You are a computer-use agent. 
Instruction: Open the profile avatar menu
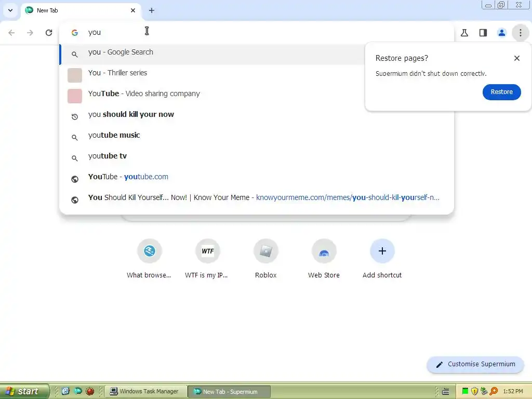point(502,33)
